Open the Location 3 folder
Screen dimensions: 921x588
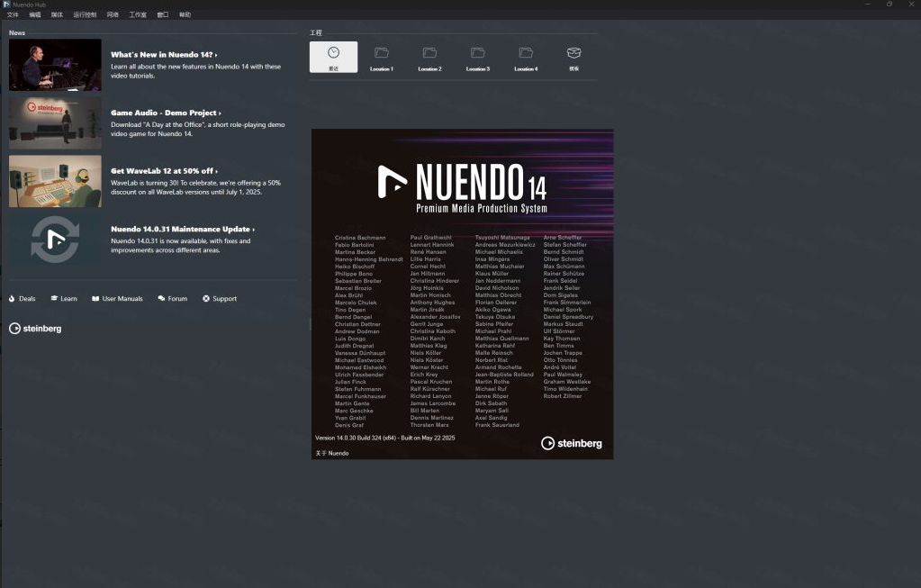pos(477,57)
